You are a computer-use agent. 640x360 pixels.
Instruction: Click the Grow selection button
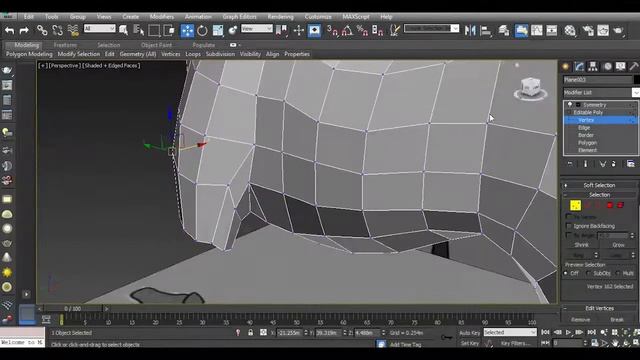(618, 244)
